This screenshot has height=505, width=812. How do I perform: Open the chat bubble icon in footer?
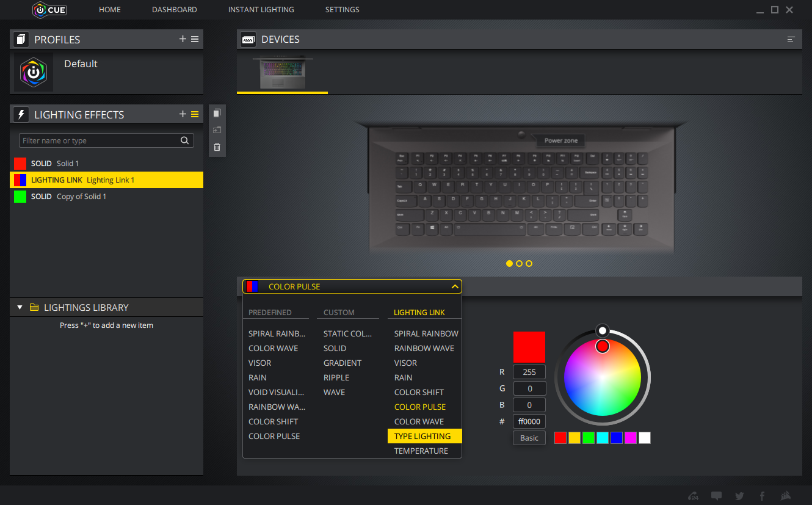click(x=717, y=496)
